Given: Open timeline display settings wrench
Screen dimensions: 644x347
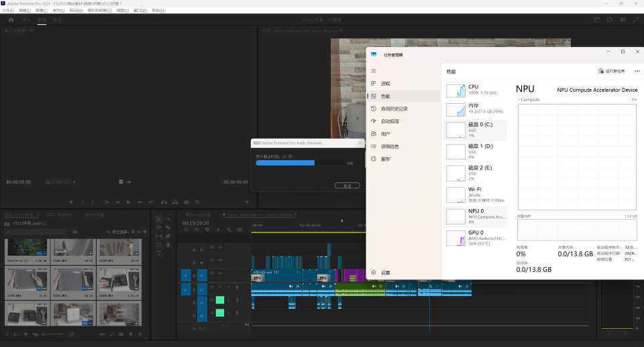Looking at the screenshot, I should [229, 230].
